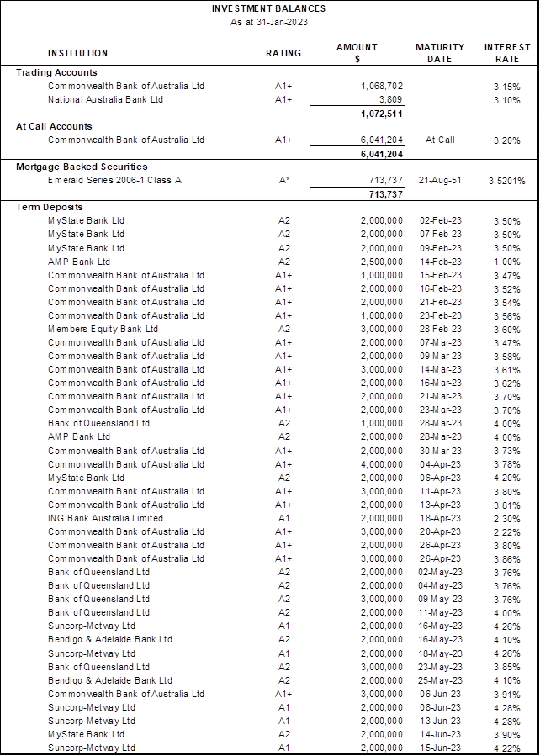
Task: Click the interest rate '3.60%'
Action: tap(506, 330)
